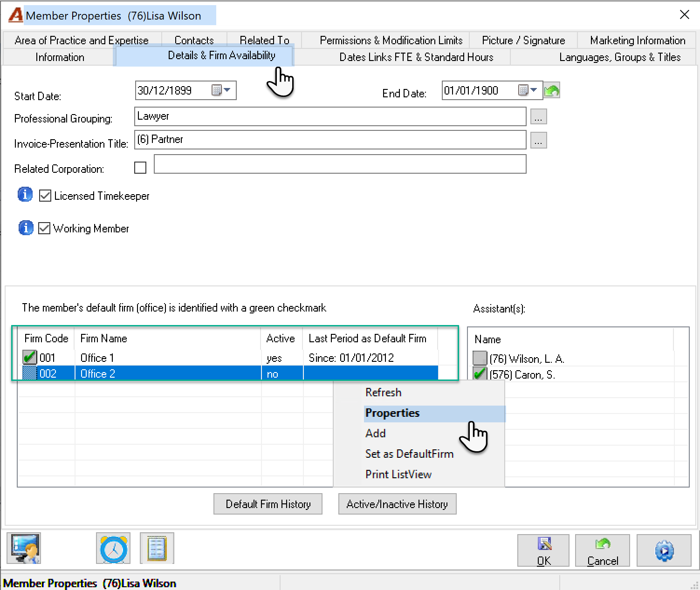This screenshot has width=700, height=590.
Task: Click the blue gear play icon button
Action: (x=664, y=550)
